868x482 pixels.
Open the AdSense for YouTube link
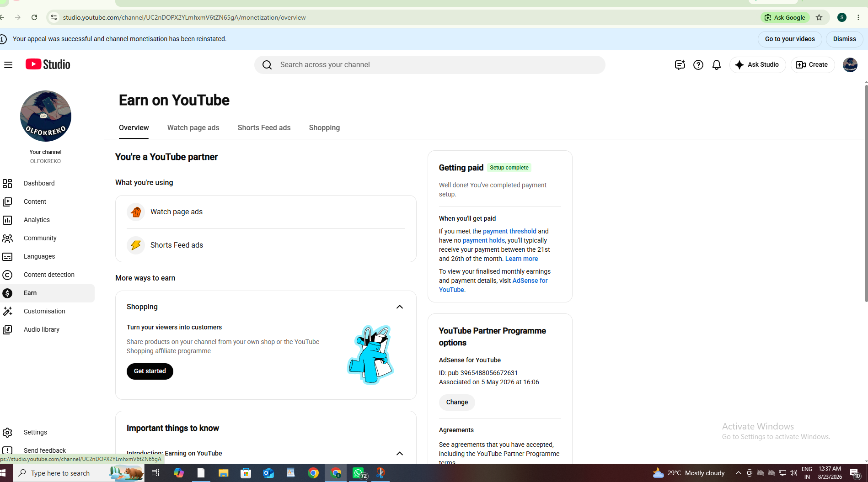(493, 285)
